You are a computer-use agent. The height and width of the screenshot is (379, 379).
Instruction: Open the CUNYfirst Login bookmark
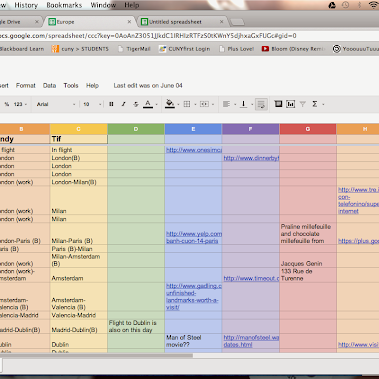185,49
